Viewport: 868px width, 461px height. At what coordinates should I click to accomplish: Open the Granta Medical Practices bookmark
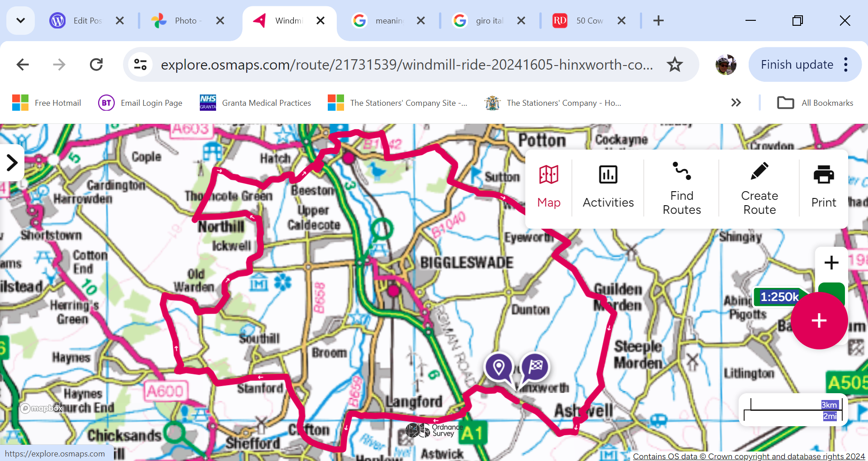255,103
